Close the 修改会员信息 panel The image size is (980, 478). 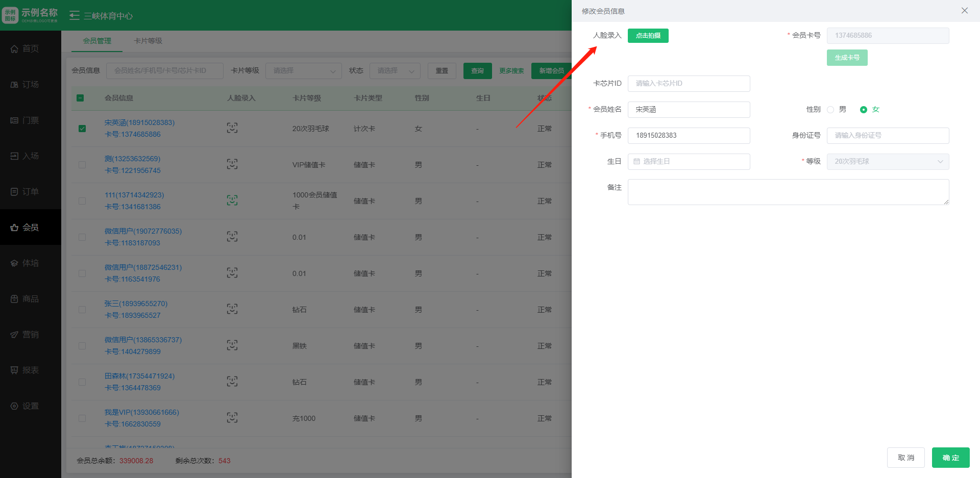[964, 11]
